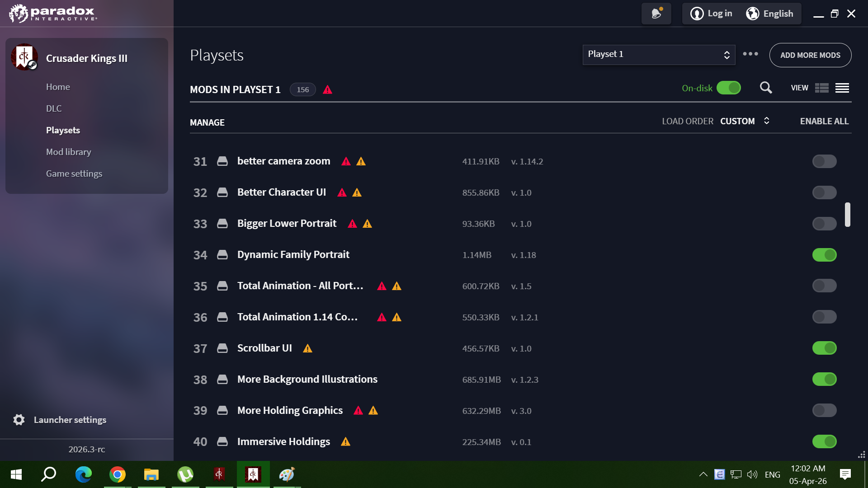Disable the Scrollbar UI mod
Viewport: 868px width, 488px height.
[825, 348]
